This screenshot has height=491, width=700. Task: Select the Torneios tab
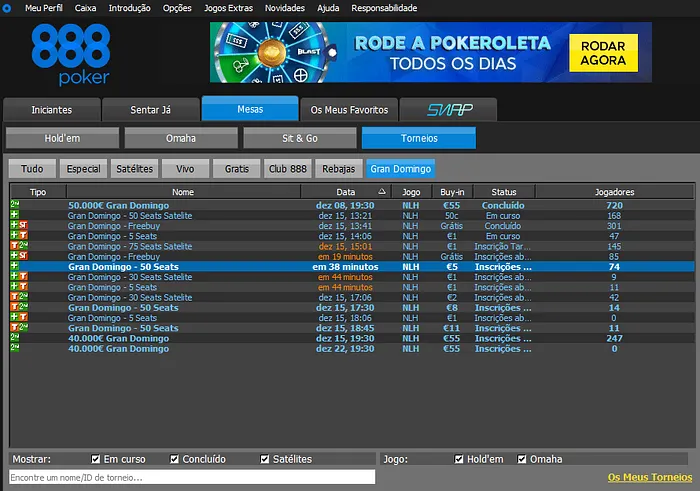pos(419,138)
